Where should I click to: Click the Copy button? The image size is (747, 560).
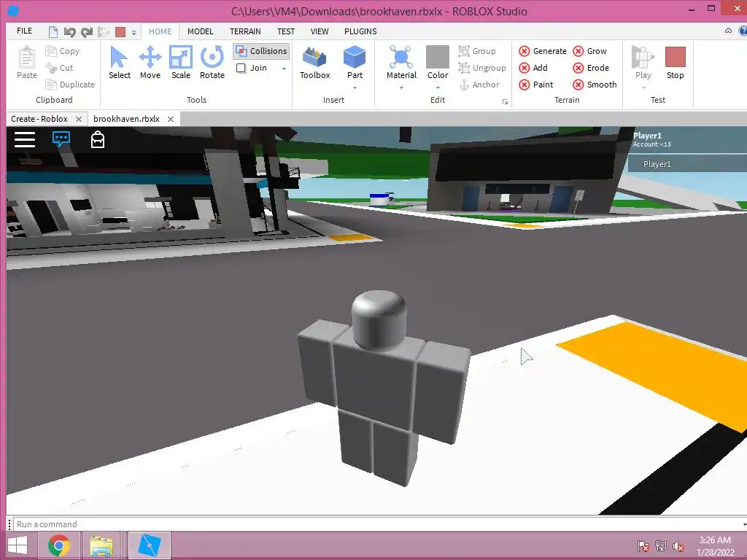tap(63, 51)
